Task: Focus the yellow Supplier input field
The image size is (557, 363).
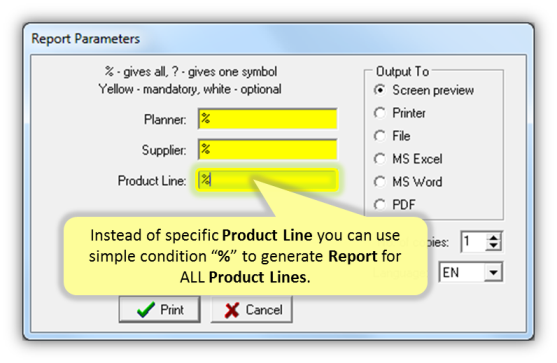Action: pos(267,150)
